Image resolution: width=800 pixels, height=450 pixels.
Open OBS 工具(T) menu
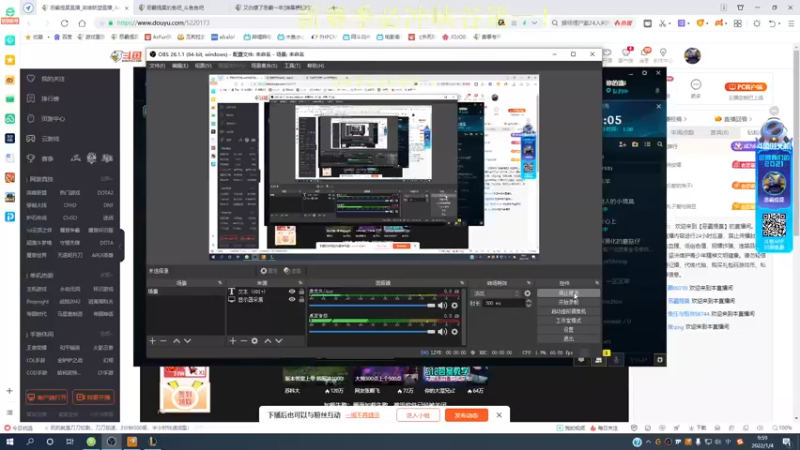click(x=292, y=66)
